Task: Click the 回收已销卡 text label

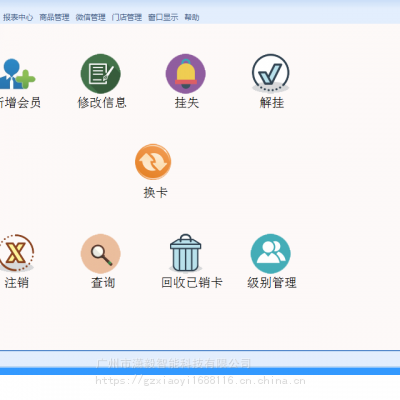Action: [192, 283]
